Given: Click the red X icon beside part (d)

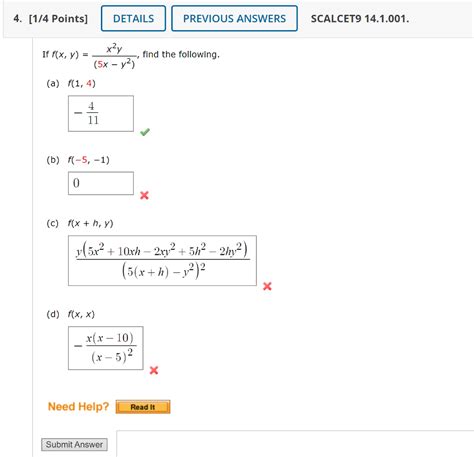Looking at the screenshot, I should pyautogui.click(x=154, y=370).
